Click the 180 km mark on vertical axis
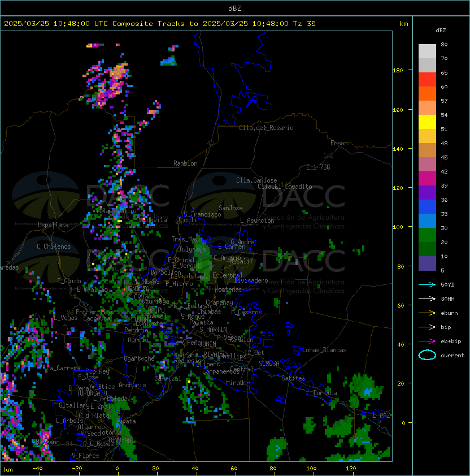The width and height of the screenshot is (470, 476). click(x=398, y=71)
